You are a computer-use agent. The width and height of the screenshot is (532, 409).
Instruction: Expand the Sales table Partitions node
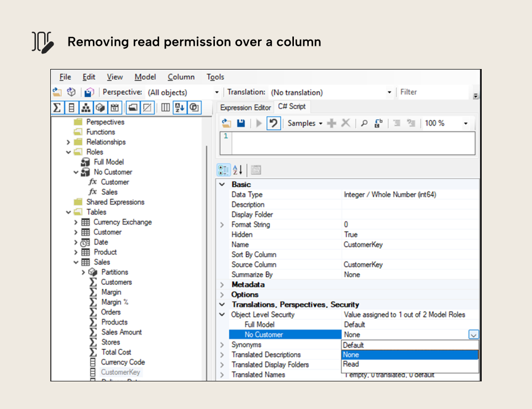84,272
